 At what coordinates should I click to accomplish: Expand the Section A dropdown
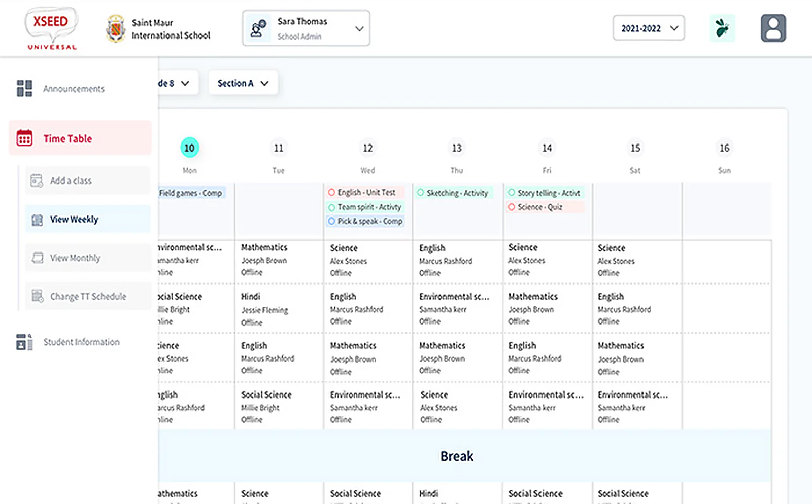(x=243, y=83)
